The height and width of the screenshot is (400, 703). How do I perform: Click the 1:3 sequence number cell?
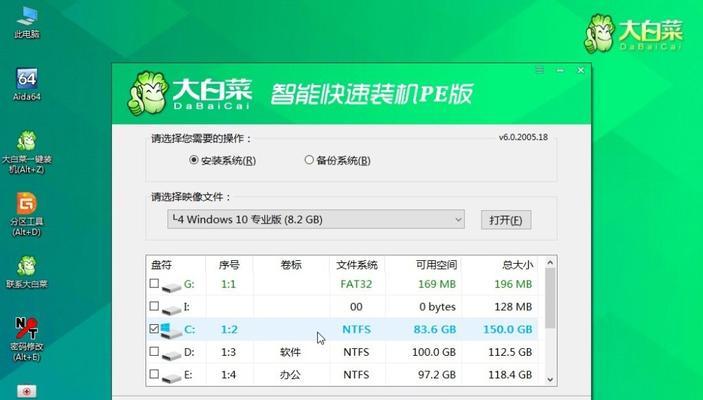(x=229, y=352)
